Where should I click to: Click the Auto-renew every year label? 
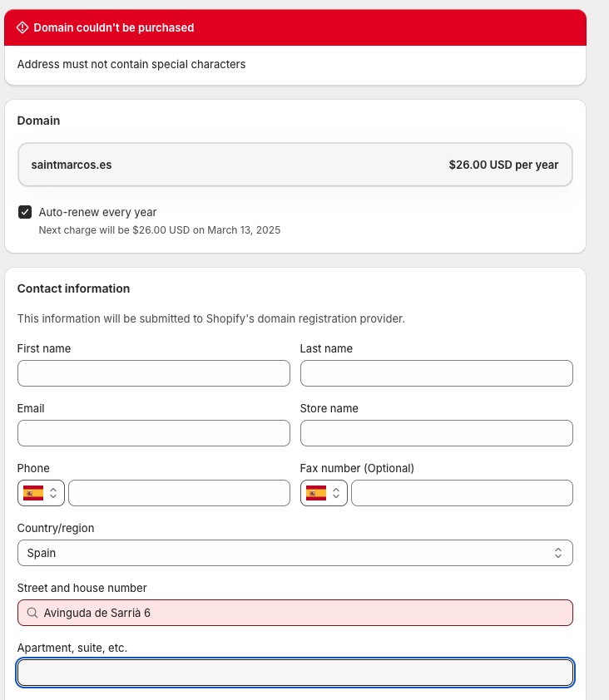point(97,212)
